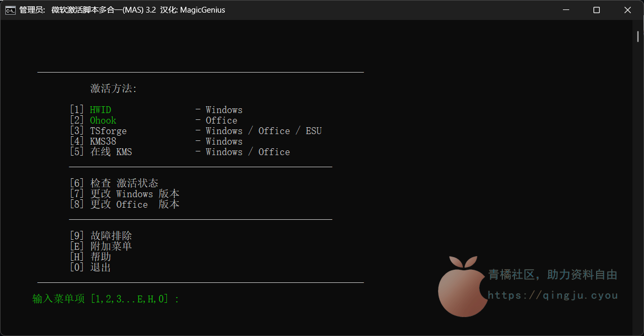644x336 pixels.
Task: Click the "- Windows" text beside KMS38
Action: pos(219,141)
